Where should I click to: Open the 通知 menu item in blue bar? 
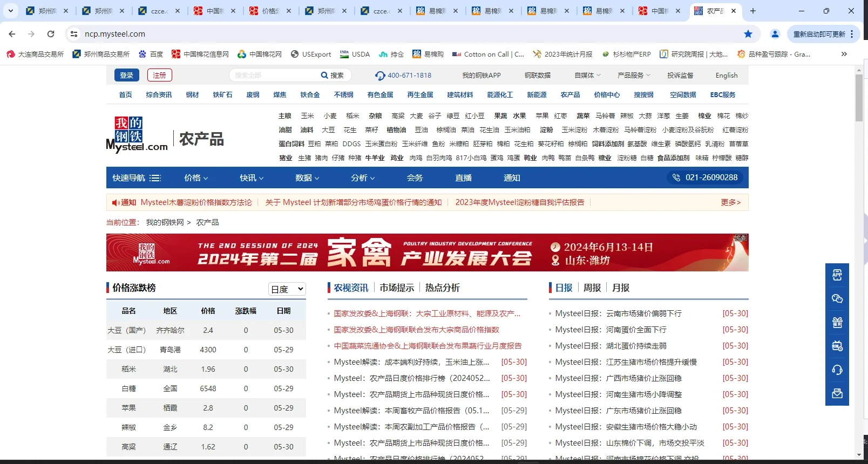pyautogui.click(x=512, y=178)
